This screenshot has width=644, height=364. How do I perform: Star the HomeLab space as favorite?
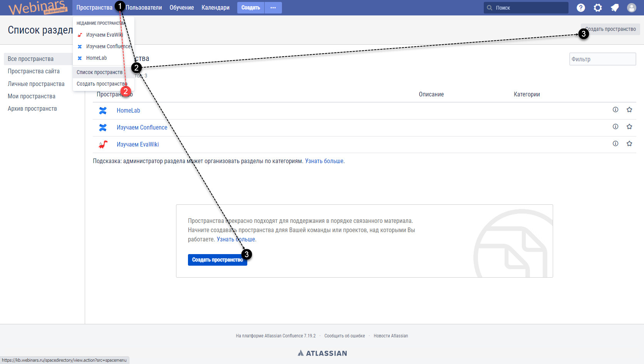pyautogui.click(x=629, y=110)
